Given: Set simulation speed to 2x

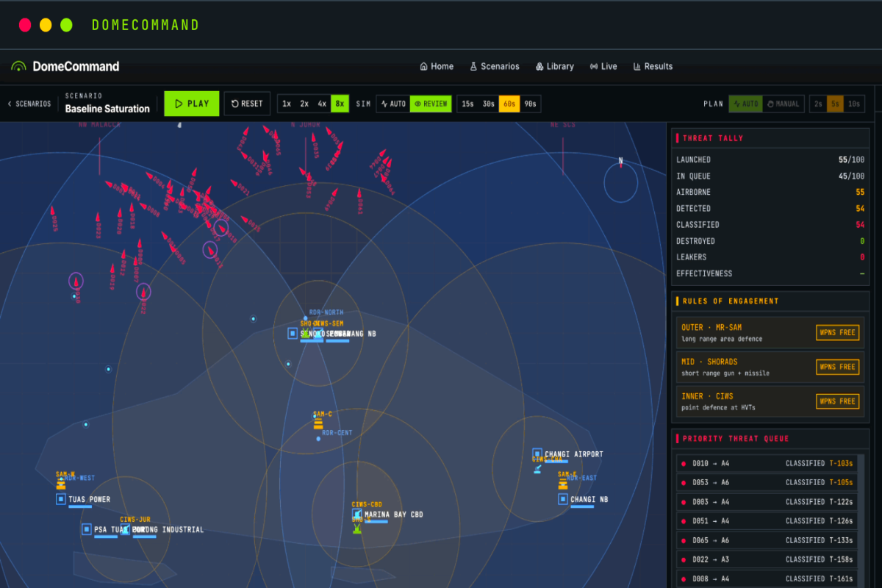Looking at the screenshot, I should click(x=304, y=104).
